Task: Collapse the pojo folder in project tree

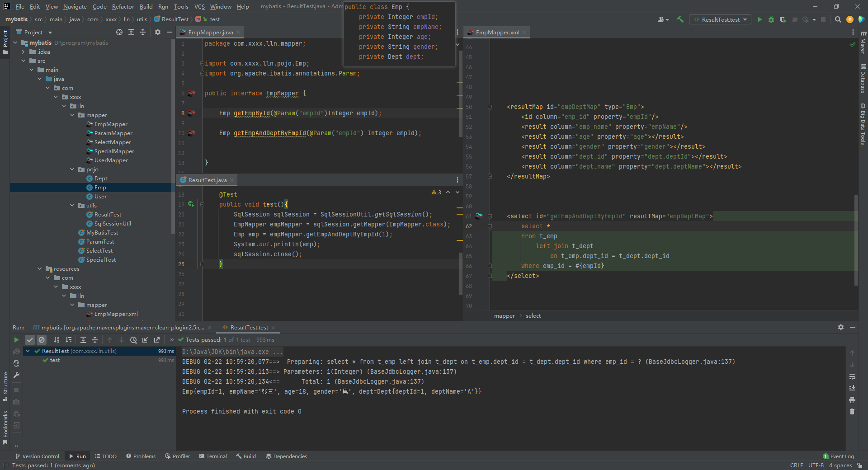Action: pyautogui.click(x=72, y=169)
